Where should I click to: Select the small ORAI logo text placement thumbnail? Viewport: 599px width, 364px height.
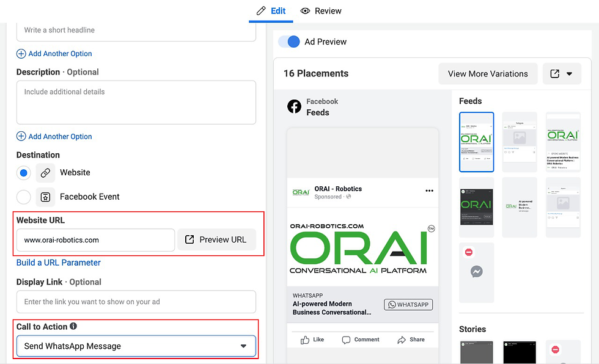520,207
